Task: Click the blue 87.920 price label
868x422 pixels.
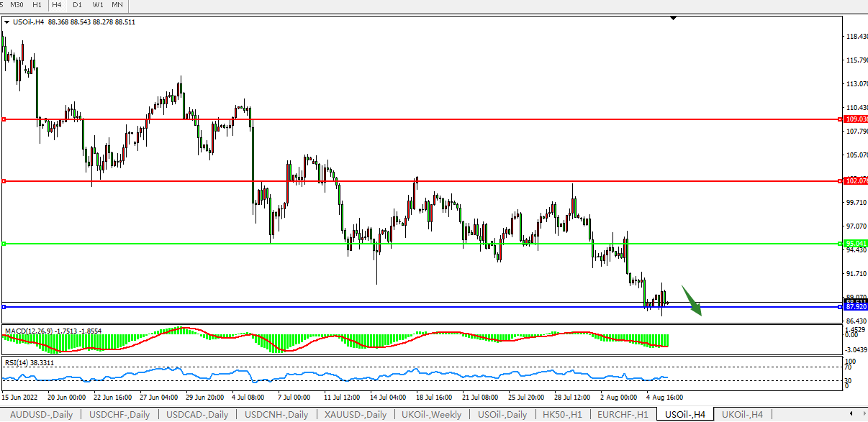Action: click(x=856, y=307)
